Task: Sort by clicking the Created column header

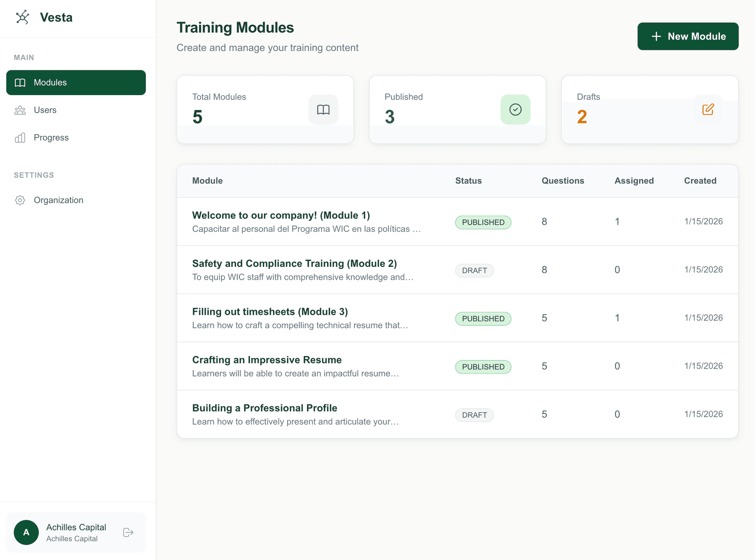Action: 700,181
